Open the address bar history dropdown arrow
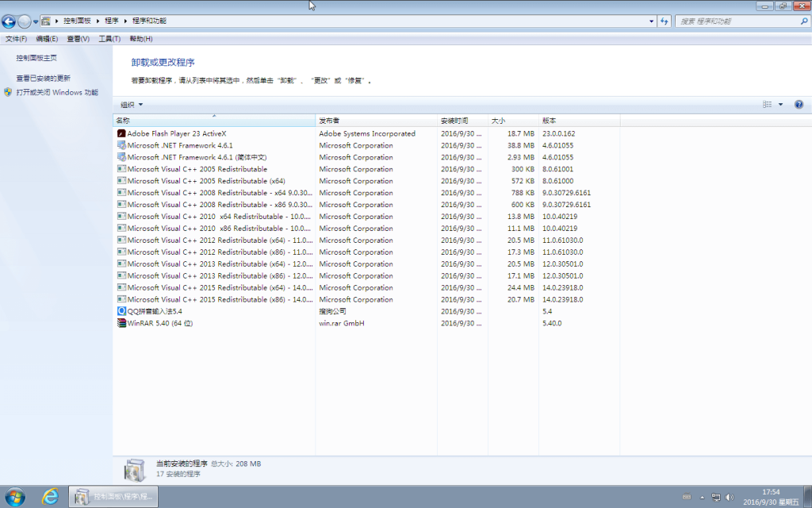The image size is (812, 508). (x=652, y=21)
